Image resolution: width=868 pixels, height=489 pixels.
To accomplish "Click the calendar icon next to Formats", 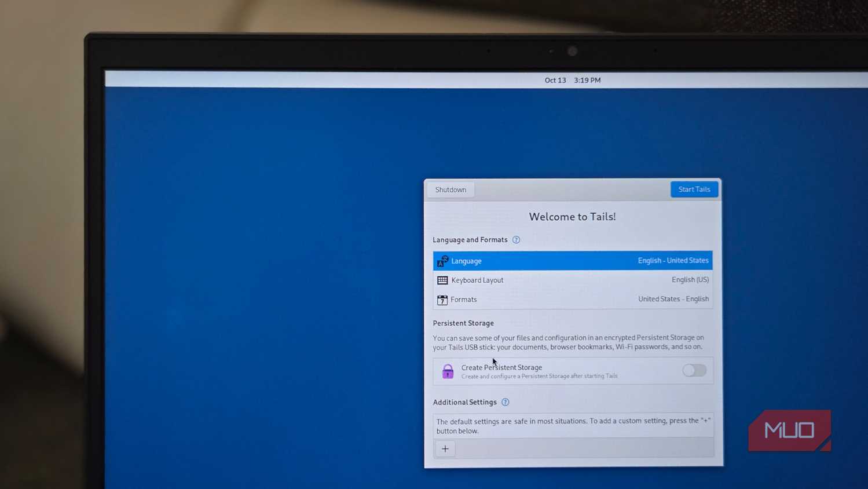I will tap(442, 300).
